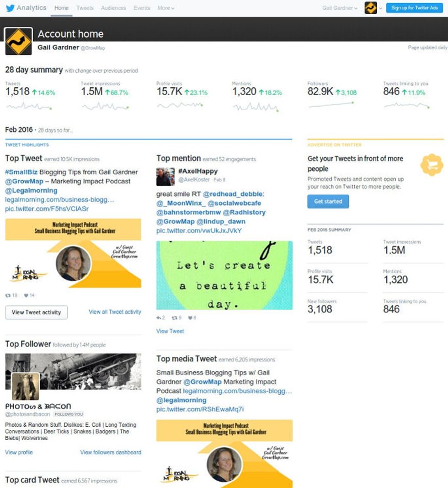Open pic.twitter.com/F5hsVCIASr link
Image resolution: width=448 pixels, height=488 pixels.
(47, 209)
